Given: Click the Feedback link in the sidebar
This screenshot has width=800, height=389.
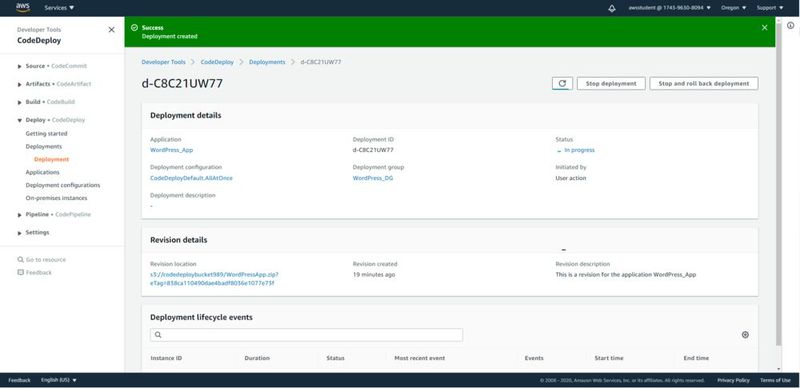Looking at the screenshot, I should tap(39, 273).
